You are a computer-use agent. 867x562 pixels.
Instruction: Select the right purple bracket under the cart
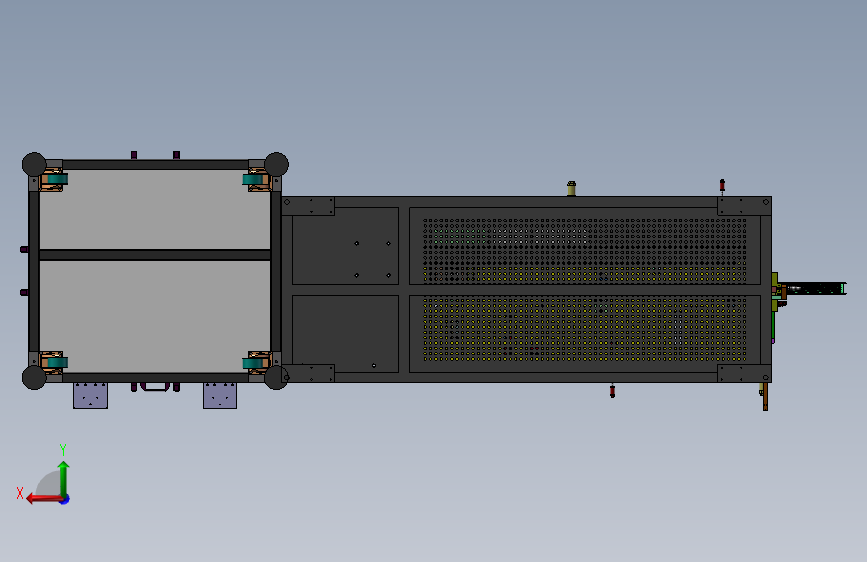(x=220, y=396)
